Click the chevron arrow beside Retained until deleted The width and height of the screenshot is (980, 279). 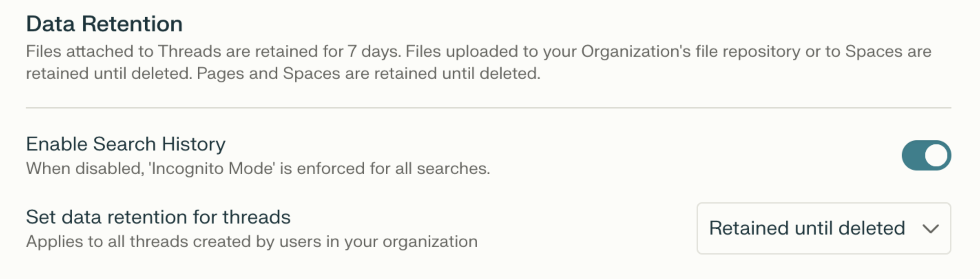coord(930,229)
